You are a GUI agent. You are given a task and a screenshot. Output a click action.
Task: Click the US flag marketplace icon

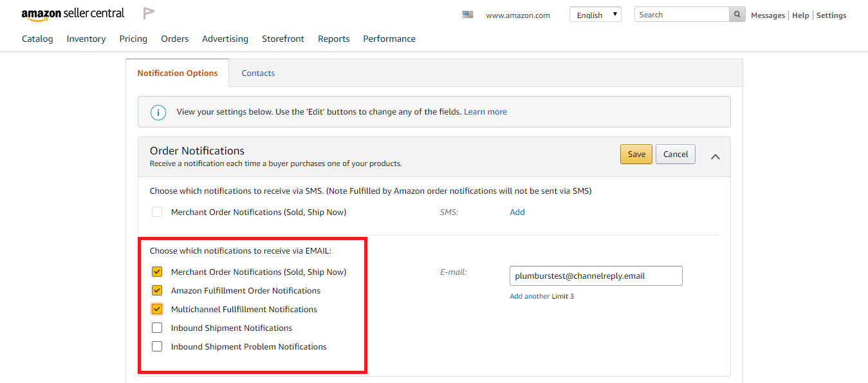pyautogui.click(x=468, y=15)
